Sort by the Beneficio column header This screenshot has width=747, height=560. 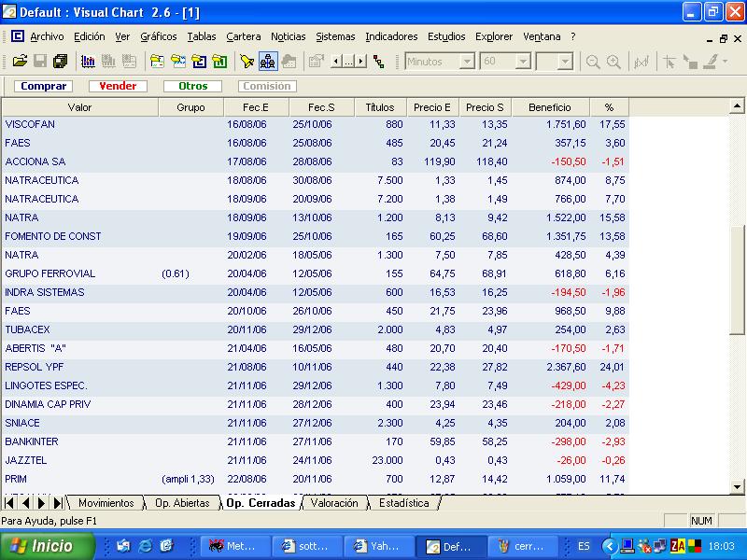coord(550,107)
